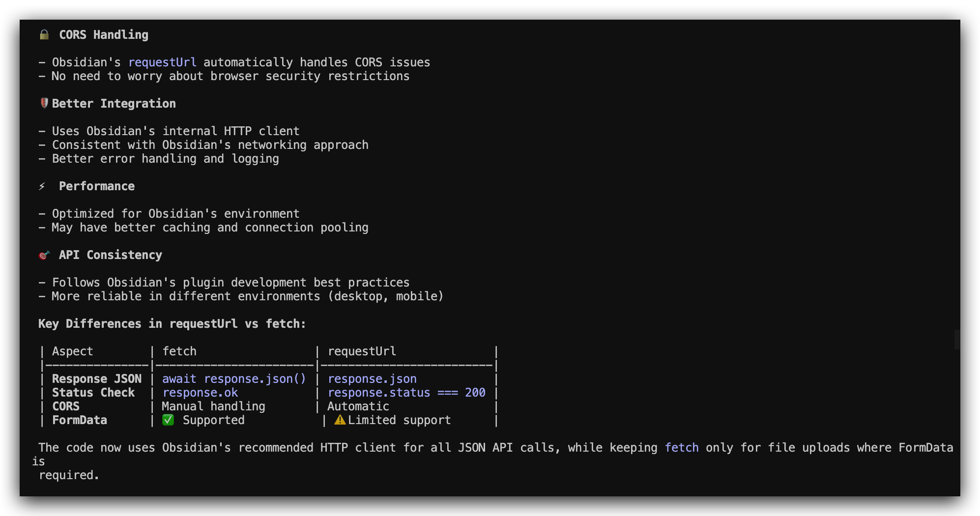Click the 'Aspect' table header
Screen dimensions: 980x516
coord(72,351)
